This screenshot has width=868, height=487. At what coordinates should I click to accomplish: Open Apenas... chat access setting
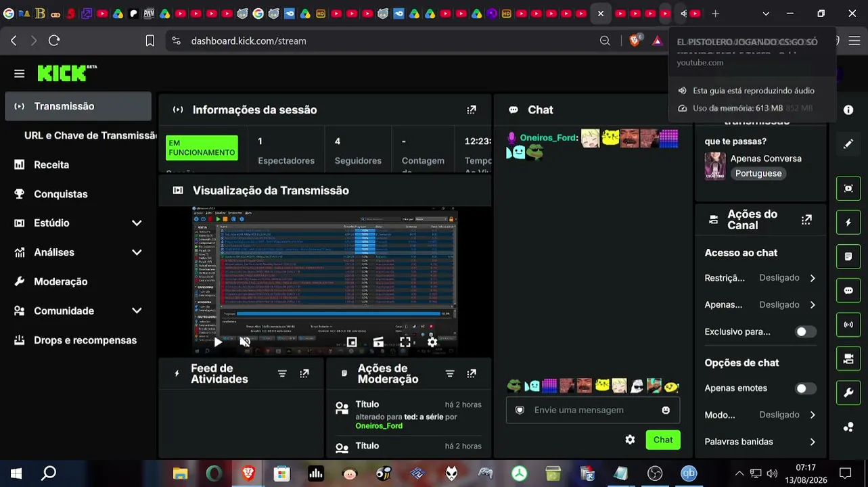760,305
